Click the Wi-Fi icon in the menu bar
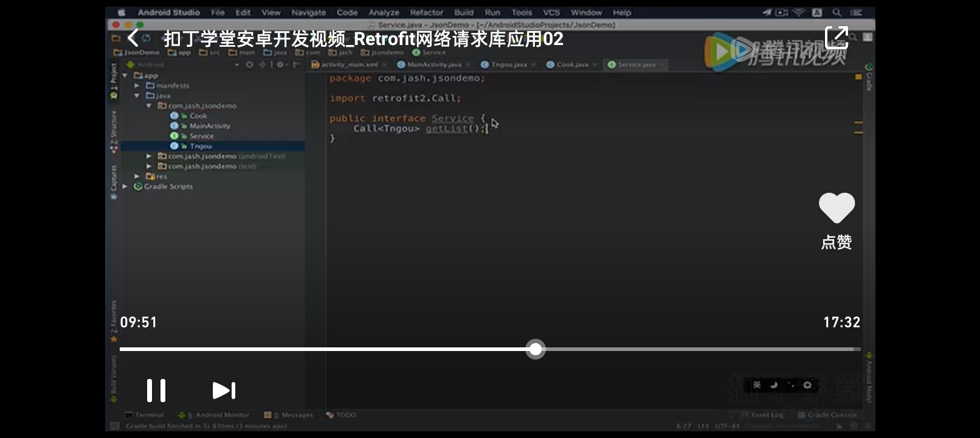 pyautogui.click(x=799, y=12)
